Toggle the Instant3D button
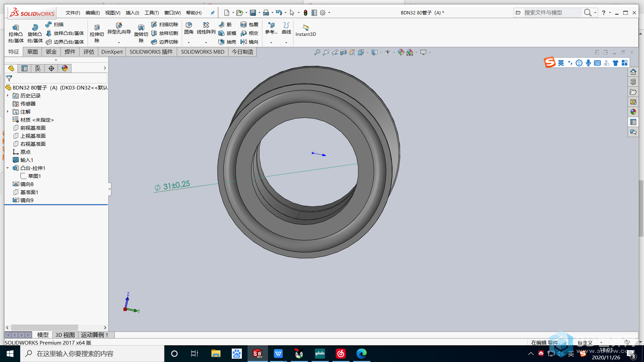Viewport: 644px width, 362px height. [306, 30]
